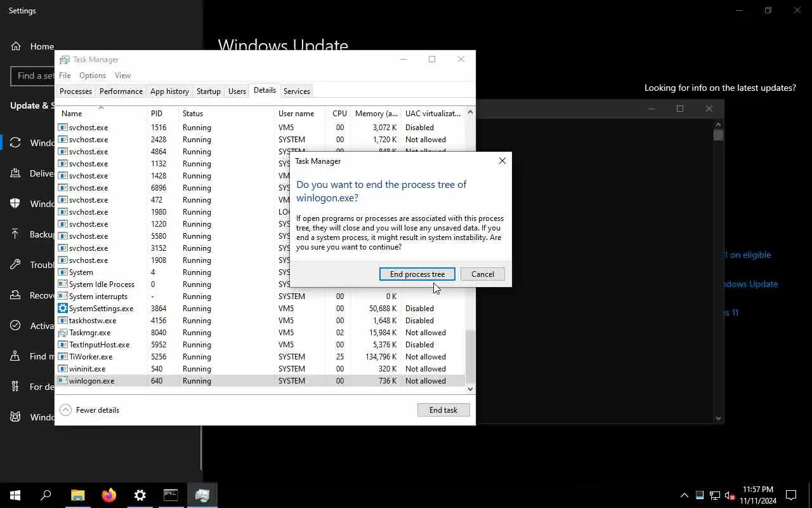Click the SystemSettings.exe gear icon
Screen dimensions: 812x508
pyautogui.click(x=63, y=309)
